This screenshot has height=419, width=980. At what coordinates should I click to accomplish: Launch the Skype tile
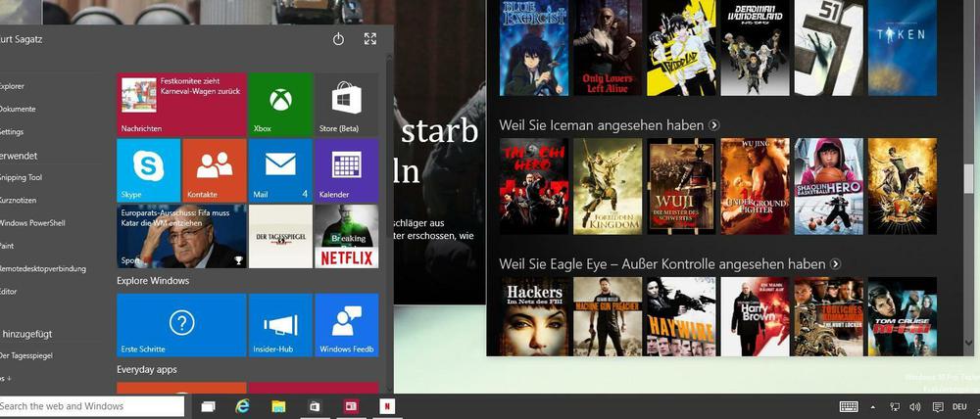(x=149, y=170)
